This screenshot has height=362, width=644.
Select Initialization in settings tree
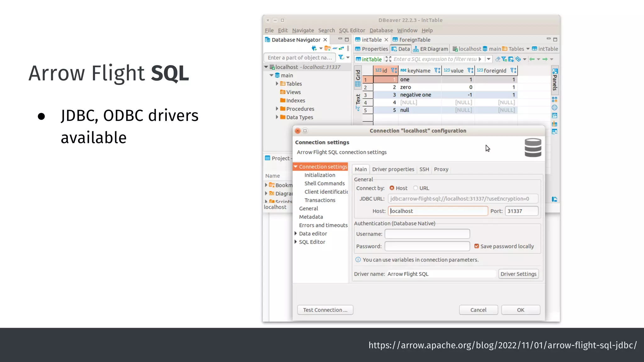[319, 175]
